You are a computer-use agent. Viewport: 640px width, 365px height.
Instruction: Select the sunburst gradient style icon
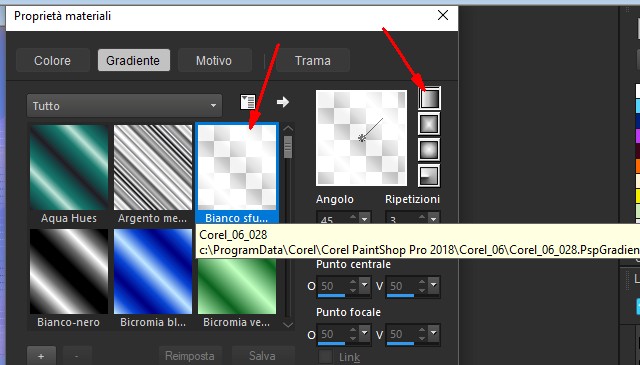[429, 149]
